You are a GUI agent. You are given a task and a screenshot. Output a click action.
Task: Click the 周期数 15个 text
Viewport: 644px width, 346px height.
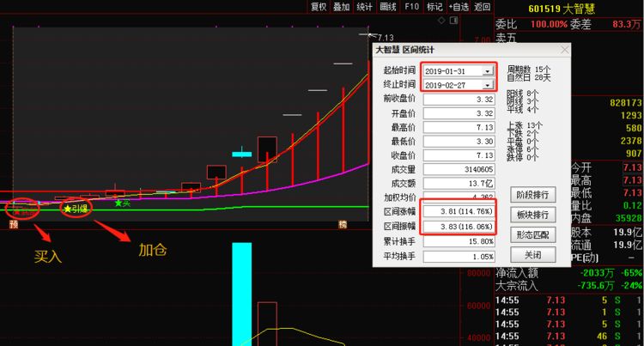pos(529,70)
